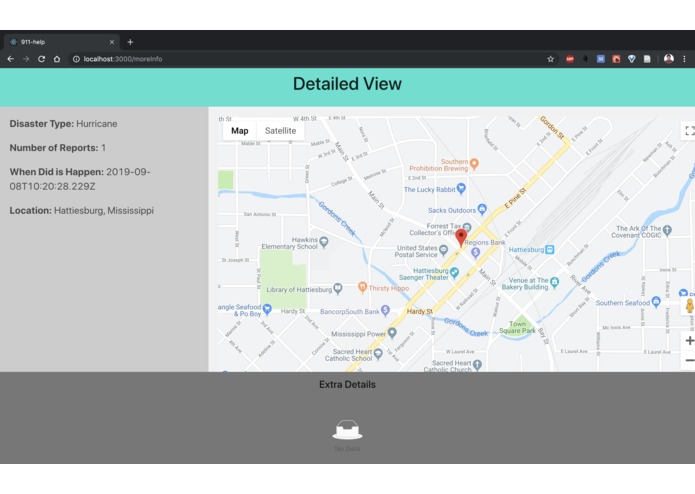Screen dimensions: 695x494
Task: Toggle fullscreen map view
Action: point(689,131)
